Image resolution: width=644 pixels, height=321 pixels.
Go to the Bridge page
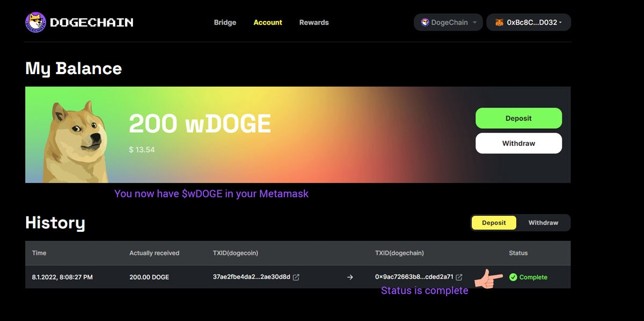click(225, 23)
